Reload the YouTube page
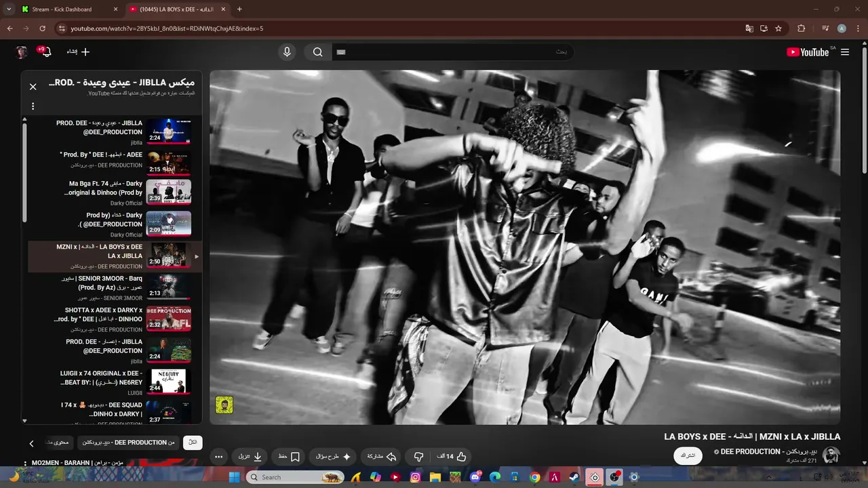 click(42, 28)
